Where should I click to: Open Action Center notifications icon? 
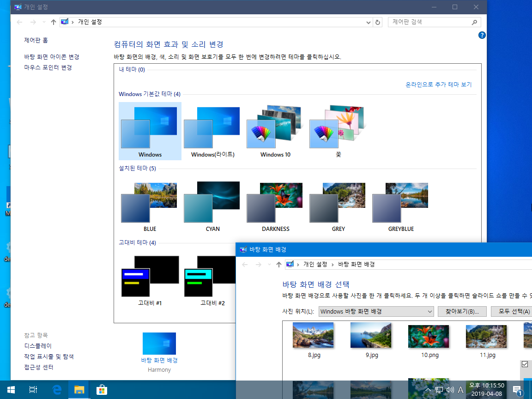[x=517, y=390]
